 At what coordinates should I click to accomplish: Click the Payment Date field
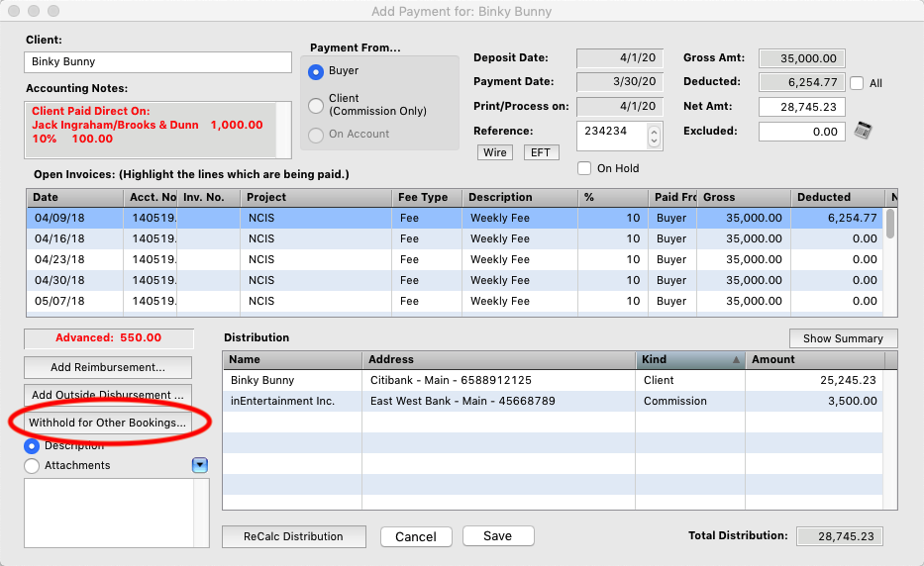tap(620, 82)
